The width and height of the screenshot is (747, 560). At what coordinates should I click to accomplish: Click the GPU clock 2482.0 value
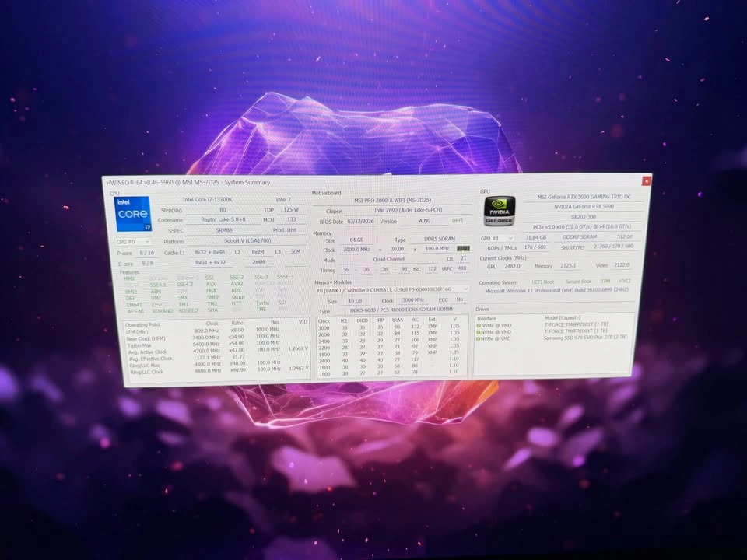point(512,266)
